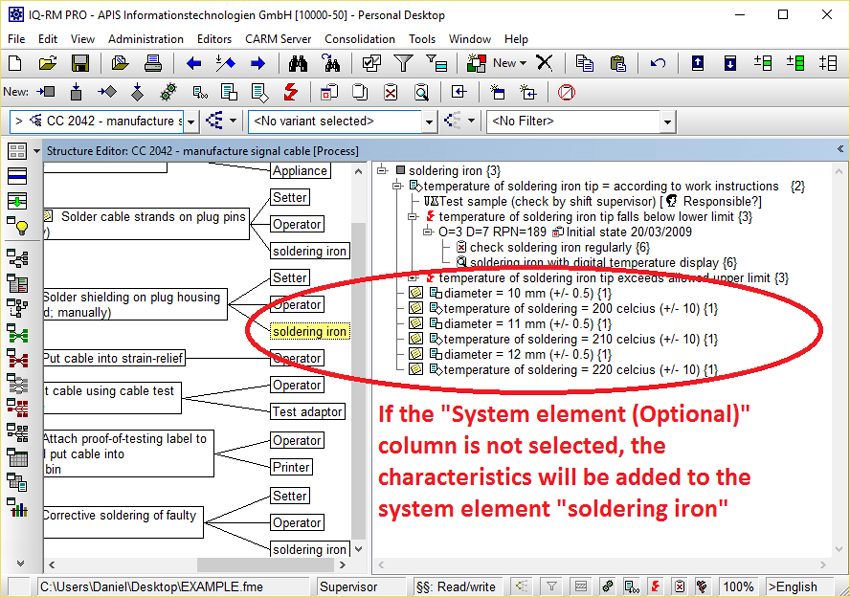Undo with the curved blue arrow
This screenshot has width=850, height=597.
point(658,63)
